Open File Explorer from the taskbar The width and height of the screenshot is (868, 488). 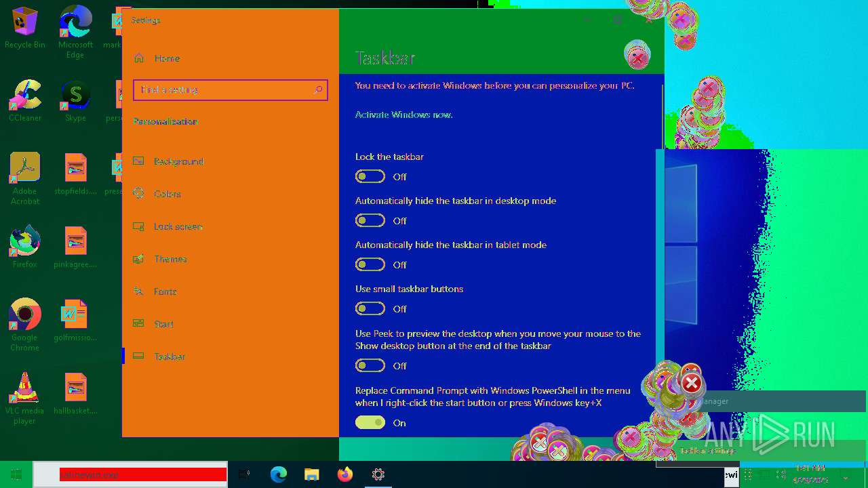pyautogui.click(x=311, y=474)
